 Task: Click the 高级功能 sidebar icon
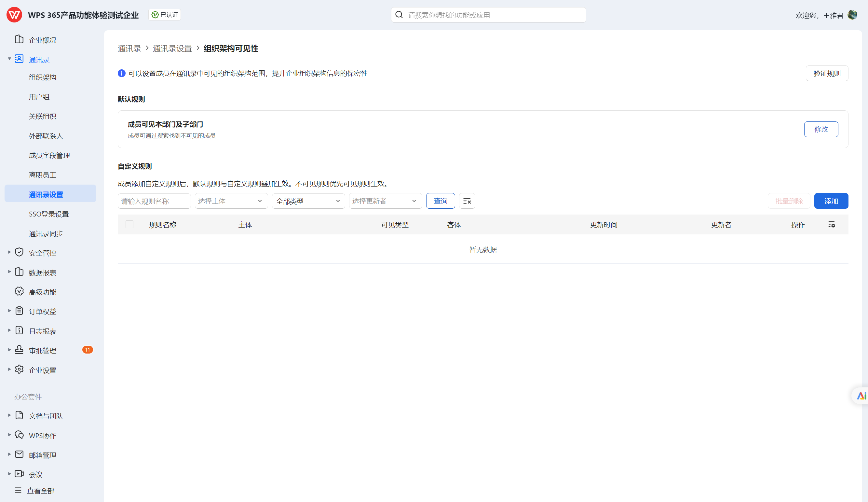pyautogui.click(x=19, y=292)
